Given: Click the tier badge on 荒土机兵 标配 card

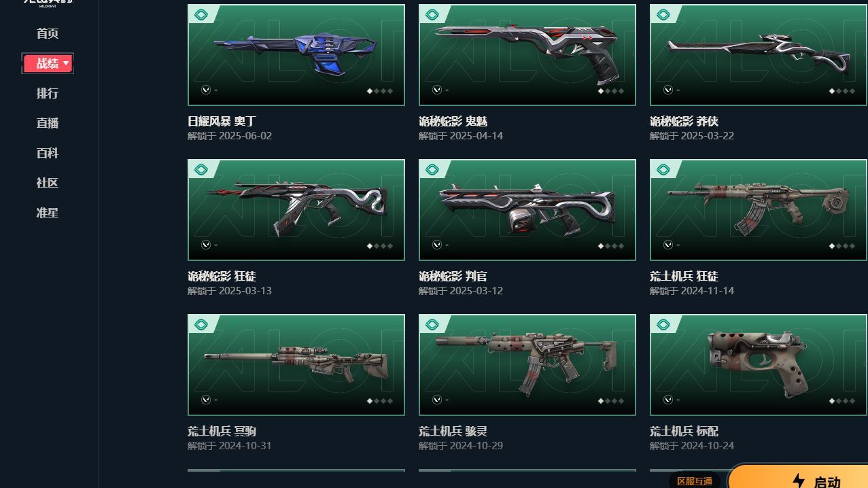Looking at the screenshot, I should tap(663, 325).
